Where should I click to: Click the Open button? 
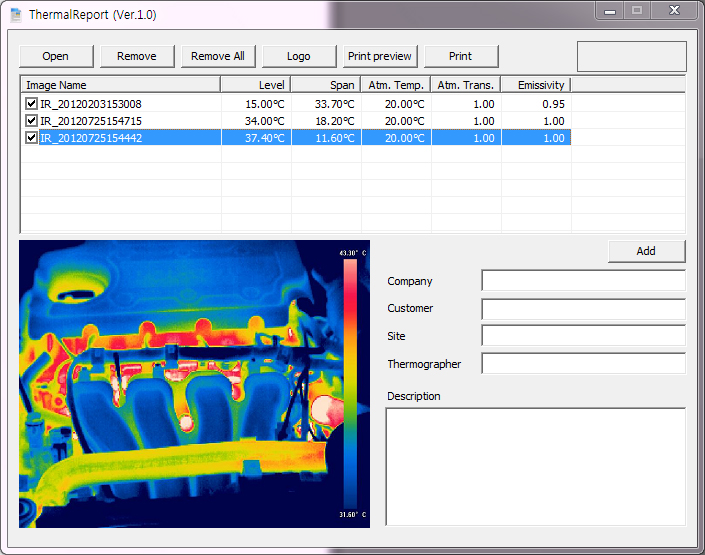tap(56, 56)
